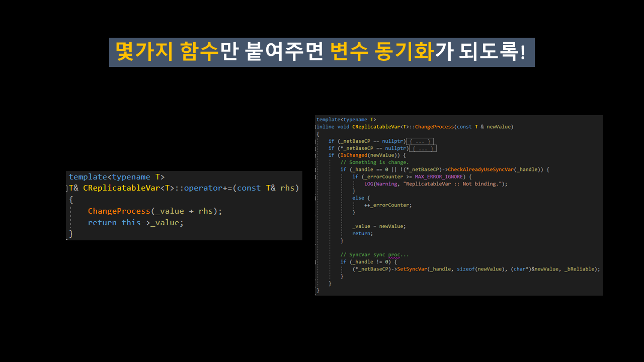This screenshot has width=644, height=362.
Task: Click the bare 'return;' line
Action: (363, 233)
